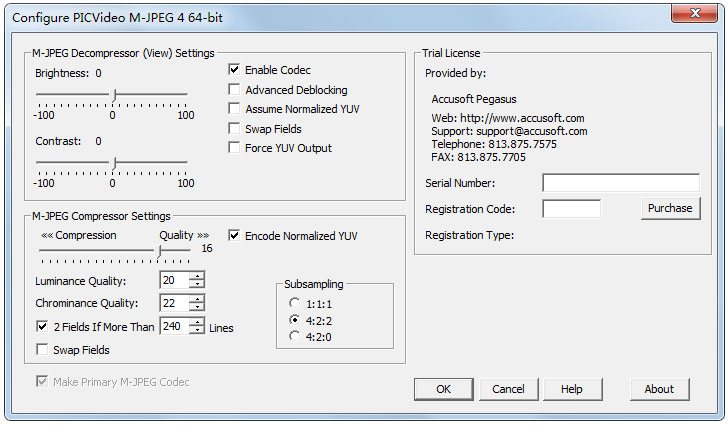Confirm settings with OK button

(x=443, y=389)
